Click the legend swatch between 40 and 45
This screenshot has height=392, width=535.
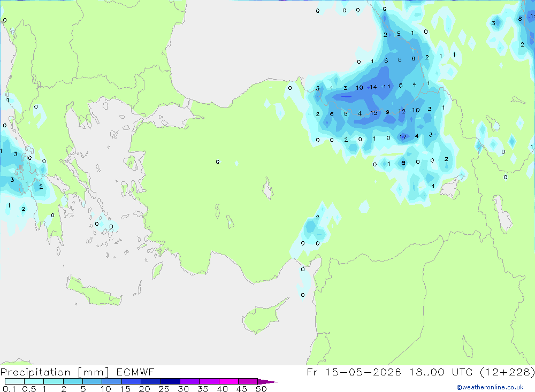228,381
